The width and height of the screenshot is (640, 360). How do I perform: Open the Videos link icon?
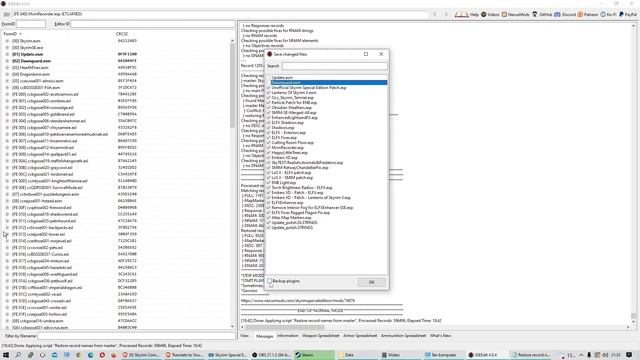coord(484,14)
